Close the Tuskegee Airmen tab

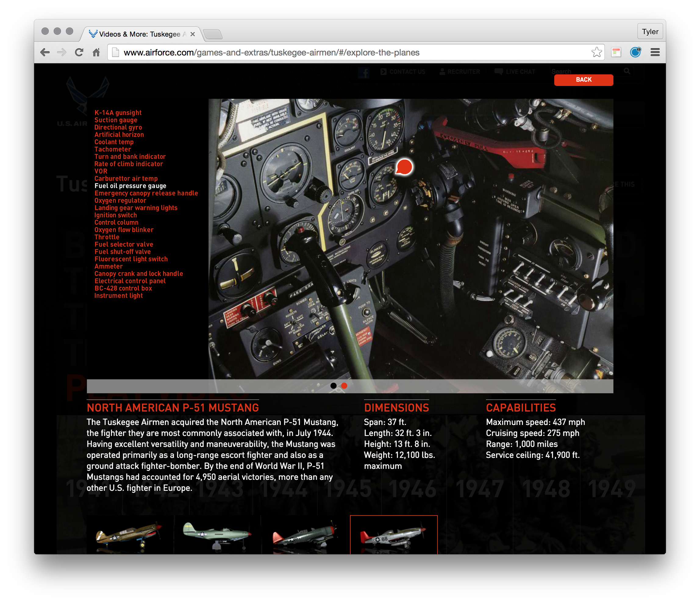pyautogui.click(x=193, y=34)
